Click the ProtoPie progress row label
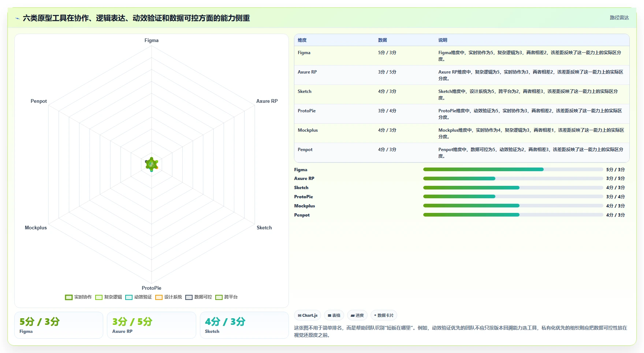This screenshot has width=644, height=353. tap(304, 197)
